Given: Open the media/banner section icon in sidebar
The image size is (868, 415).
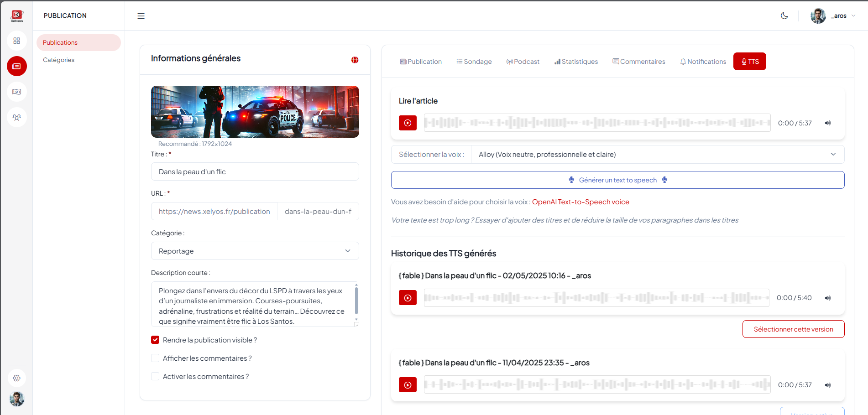Looking at the screenshot, I should pyautogui.click(x=17, y=92).
